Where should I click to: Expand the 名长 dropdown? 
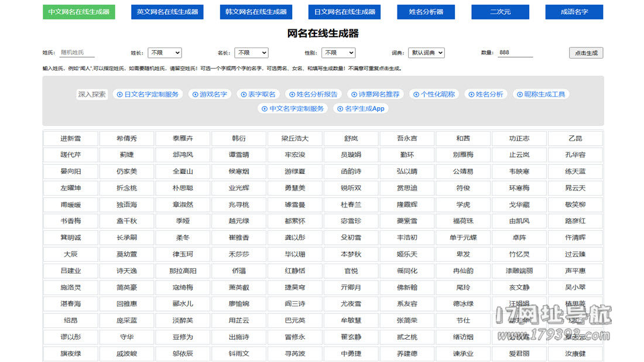(251, 53)
